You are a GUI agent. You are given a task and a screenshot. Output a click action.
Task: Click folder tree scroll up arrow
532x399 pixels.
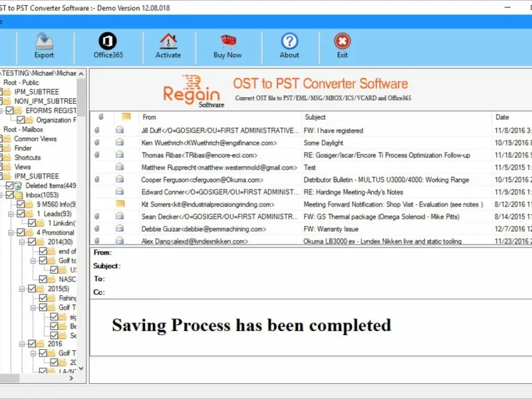point(80,74)
